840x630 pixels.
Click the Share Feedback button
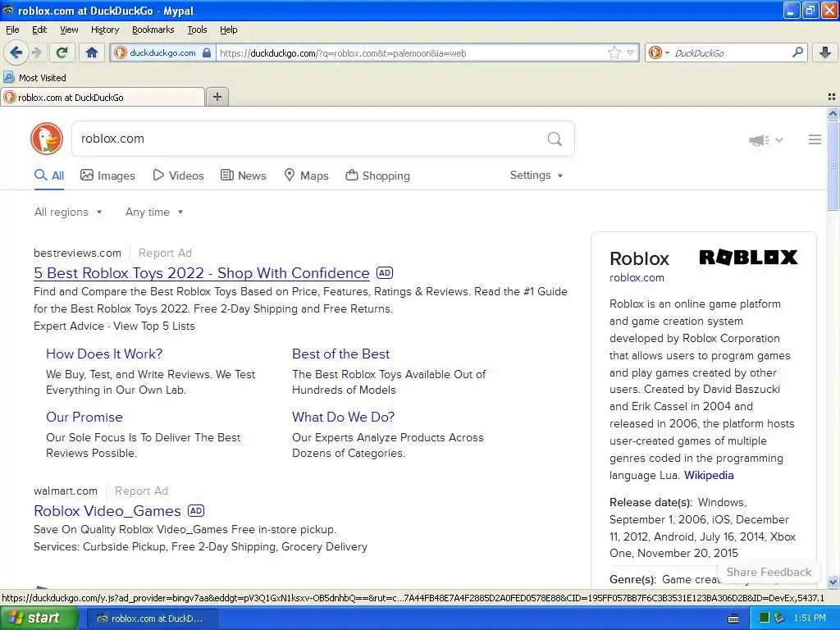[x=769, y=572]
